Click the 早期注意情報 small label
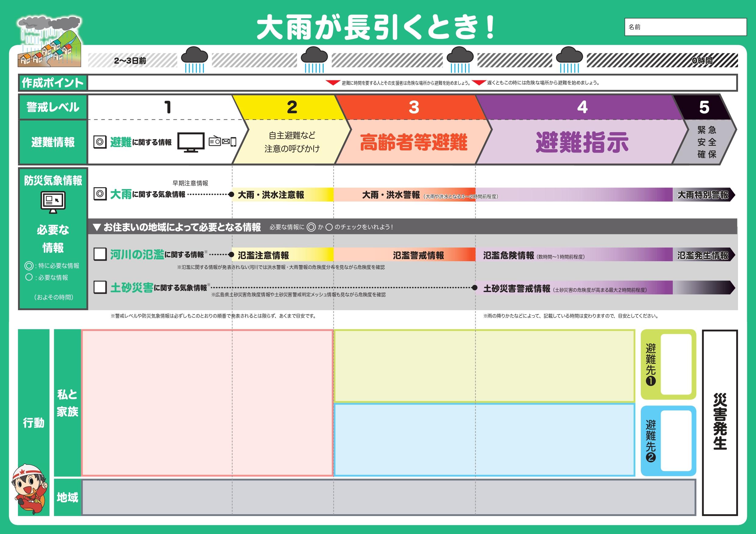The height and width of the screenshot is (534, 756). coord(190,183)
